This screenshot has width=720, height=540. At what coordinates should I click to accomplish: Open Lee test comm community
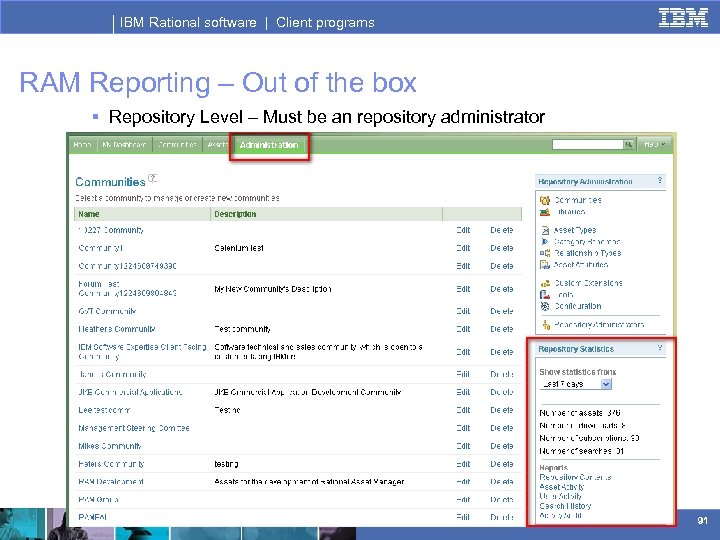pyautogui.click(x=104, y=410)
